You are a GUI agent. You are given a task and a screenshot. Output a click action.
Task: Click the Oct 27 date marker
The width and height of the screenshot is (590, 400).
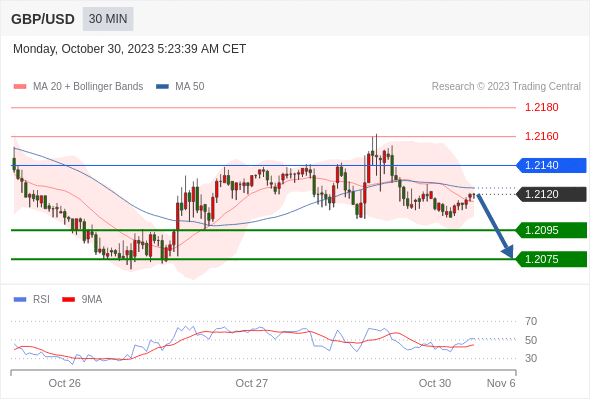pyautogui.click(x=252, y=383)
